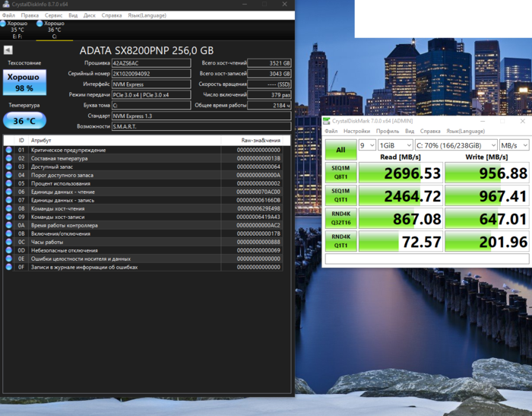Open the unit dropdown showing MB/s

pyautogui.click(x=514, y=145)
